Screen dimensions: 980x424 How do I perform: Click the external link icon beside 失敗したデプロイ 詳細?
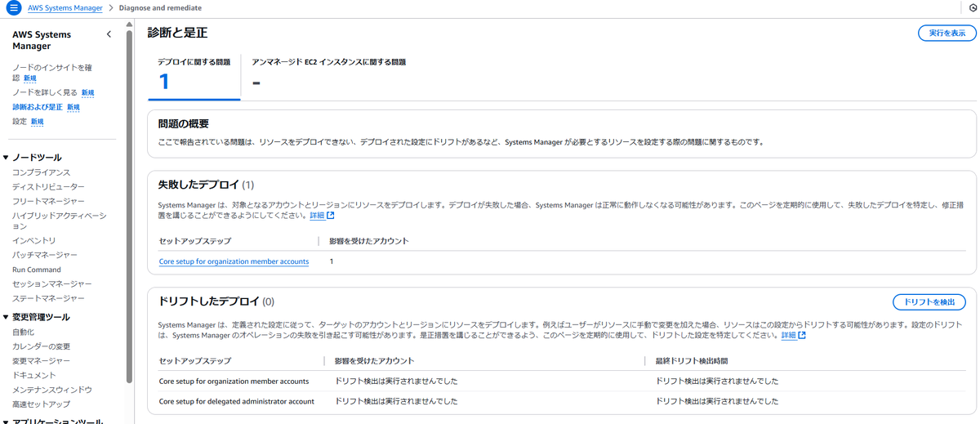click(x=331, y=216)
